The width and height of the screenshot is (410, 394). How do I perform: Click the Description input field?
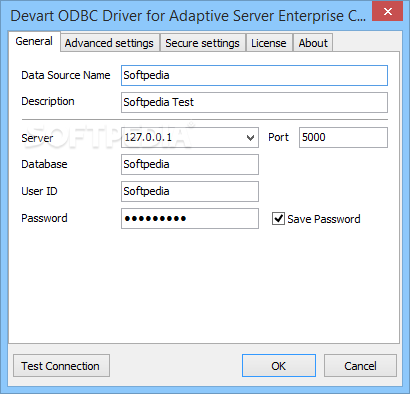[254, 102]
